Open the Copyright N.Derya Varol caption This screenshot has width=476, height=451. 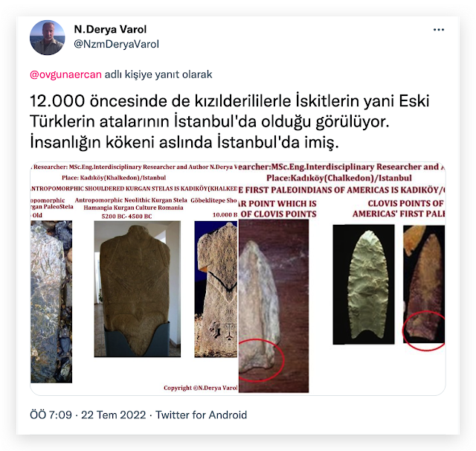pyautogui.click(x=200, y=388)
